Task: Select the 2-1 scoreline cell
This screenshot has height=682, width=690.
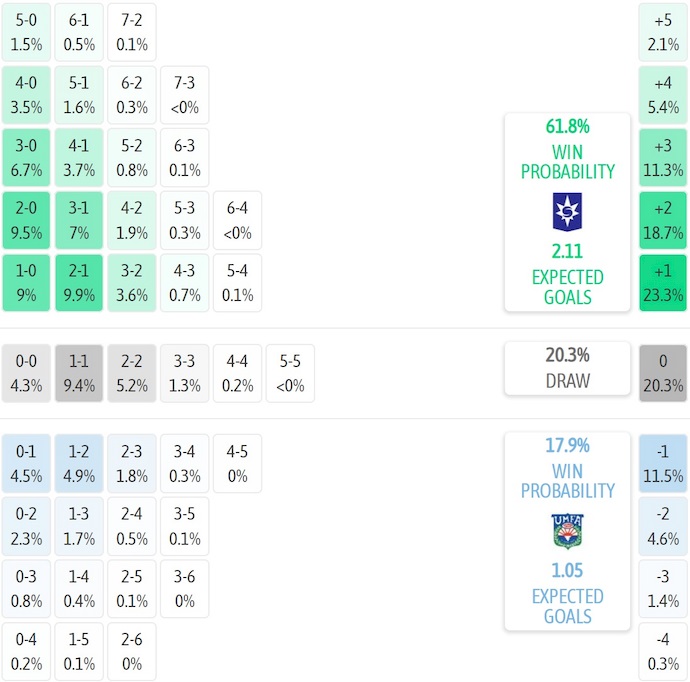Action: click(79, 284)
